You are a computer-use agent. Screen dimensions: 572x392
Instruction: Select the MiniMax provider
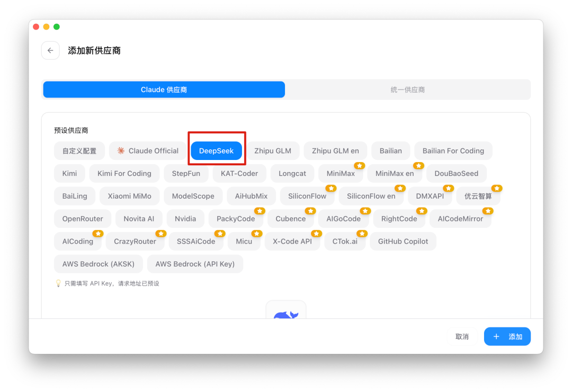[x=341, y=173]
